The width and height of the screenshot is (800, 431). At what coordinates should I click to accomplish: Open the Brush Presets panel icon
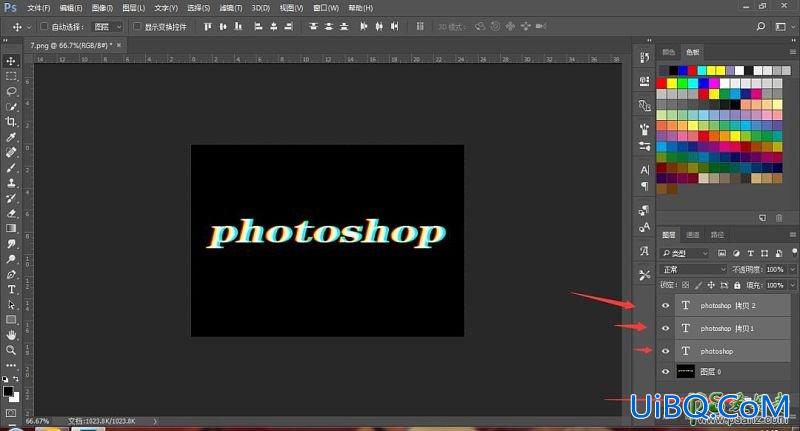(x=644, y=146)
